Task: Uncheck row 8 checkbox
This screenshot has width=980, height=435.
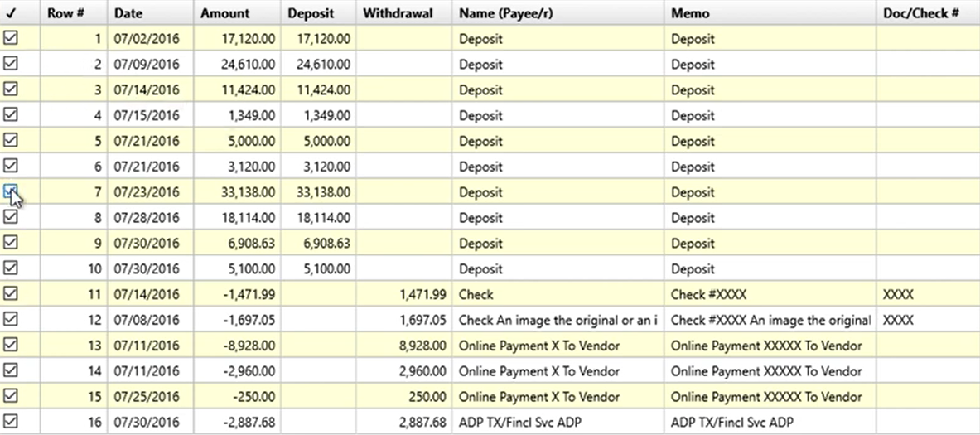Action: point(11,217)
